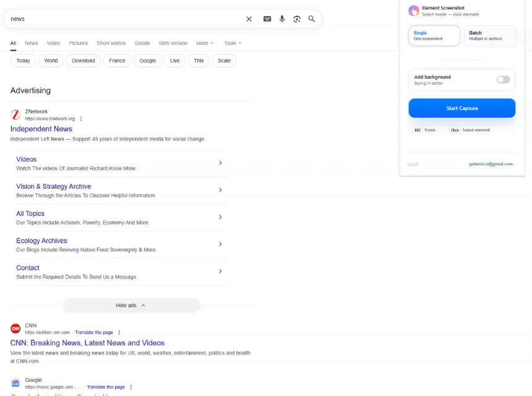
Task: Expand the Videos sitelink chevron
Action: pyautogui.click(x=220, y=163)
